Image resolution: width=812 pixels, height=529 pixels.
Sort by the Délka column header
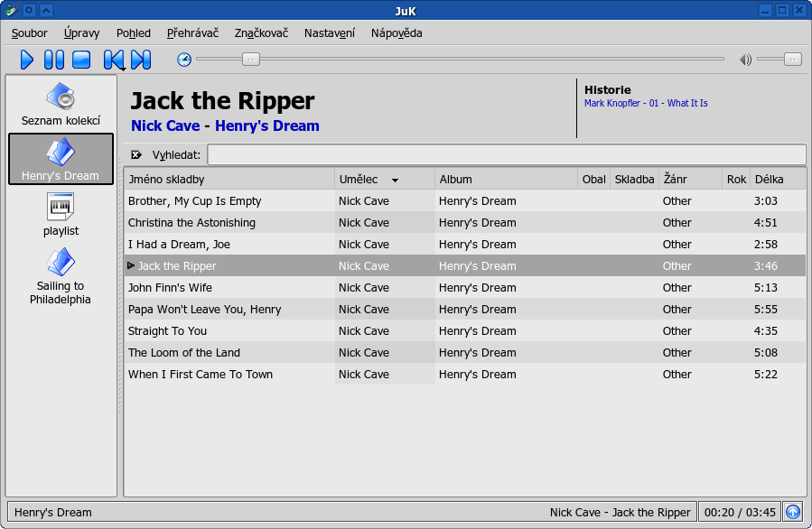click(x=778, y=179)
